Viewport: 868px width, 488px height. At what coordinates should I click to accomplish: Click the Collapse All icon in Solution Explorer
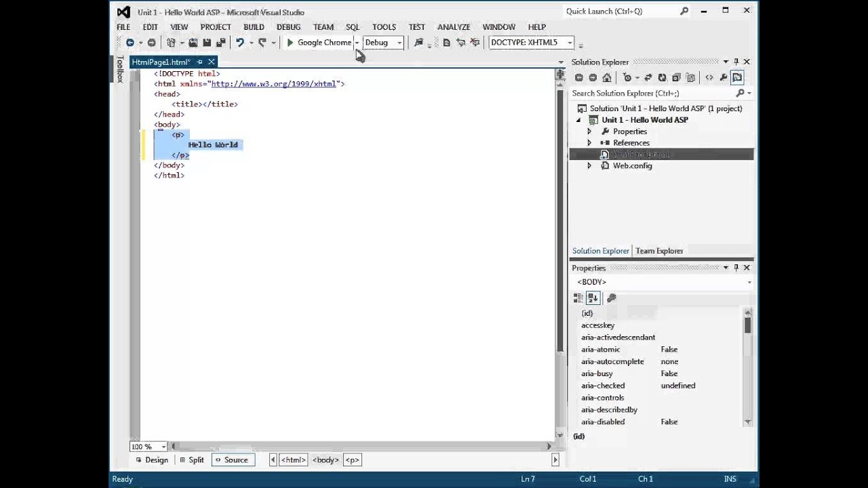coord(676,78)
